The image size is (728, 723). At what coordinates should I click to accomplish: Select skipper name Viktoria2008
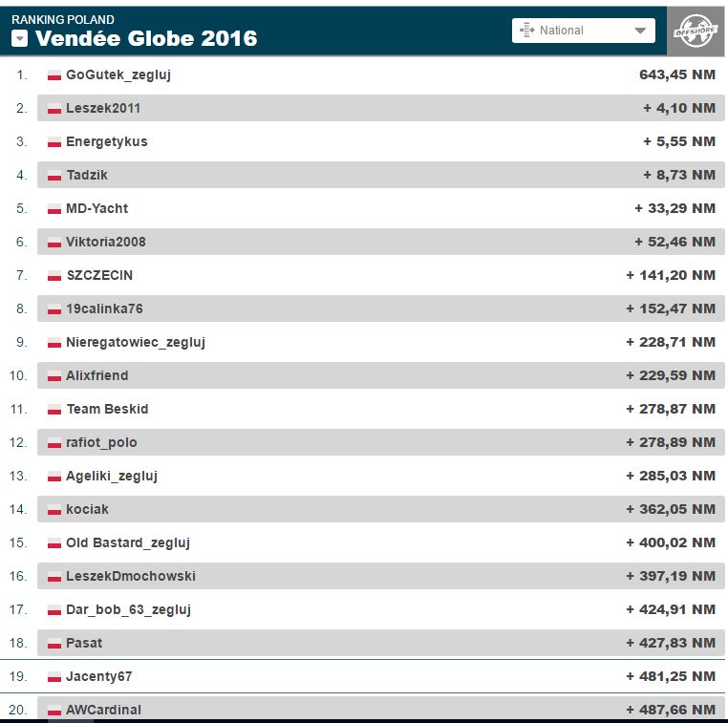tap(106, 242)
